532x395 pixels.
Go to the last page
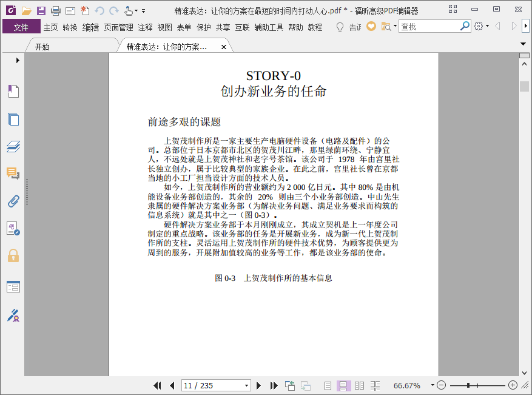point(274,385)
